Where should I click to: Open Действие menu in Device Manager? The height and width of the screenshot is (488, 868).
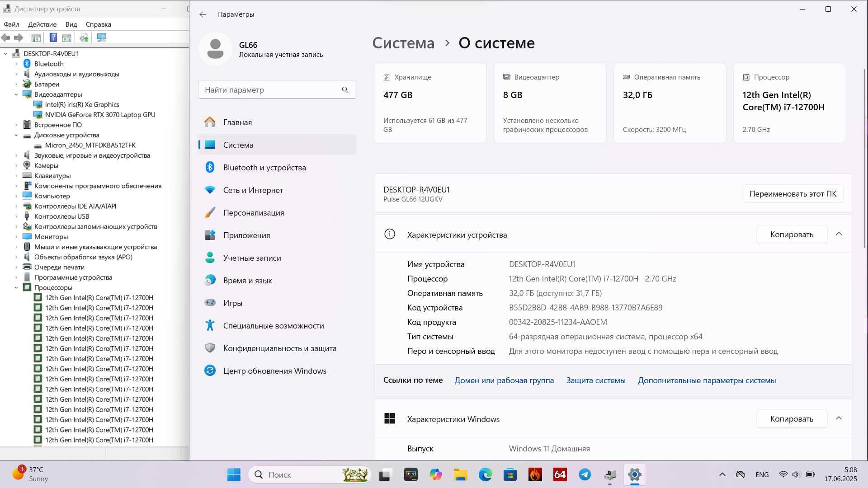tap(42, 24)
